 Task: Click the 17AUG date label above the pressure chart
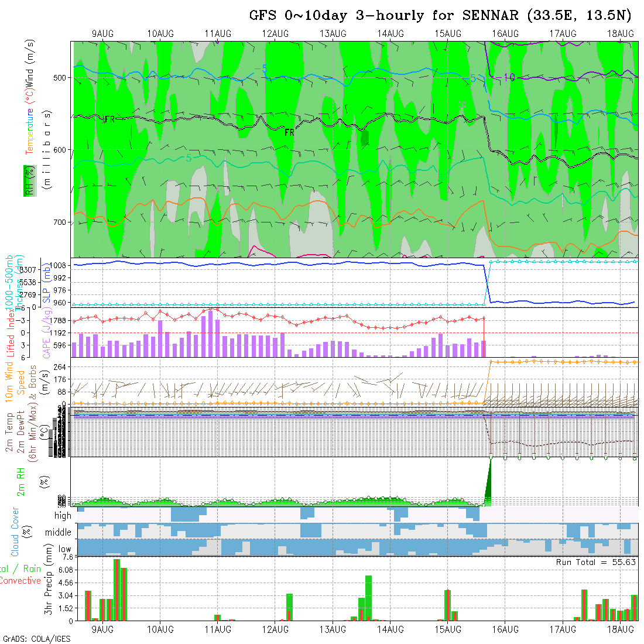563,34
